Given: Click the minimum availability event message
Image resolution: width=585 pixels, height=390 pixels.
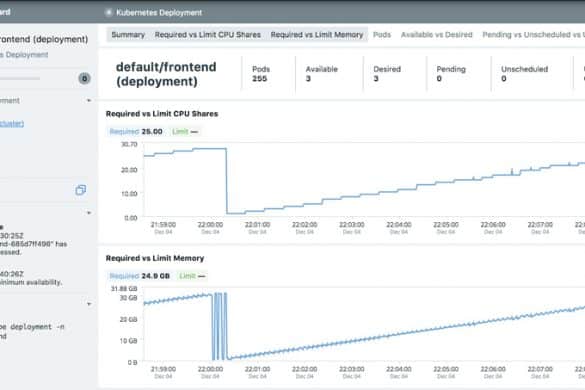Looking at the screenshot, I should pyautogui.click(x=31, y=282).
